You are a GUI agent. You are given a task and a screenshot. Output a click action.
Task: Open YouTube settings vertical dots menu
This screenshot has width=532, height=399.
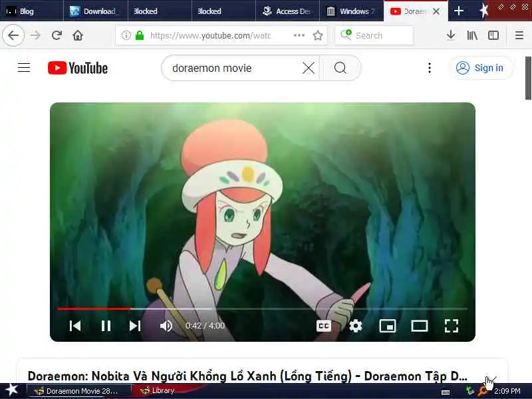click(430, 68)
